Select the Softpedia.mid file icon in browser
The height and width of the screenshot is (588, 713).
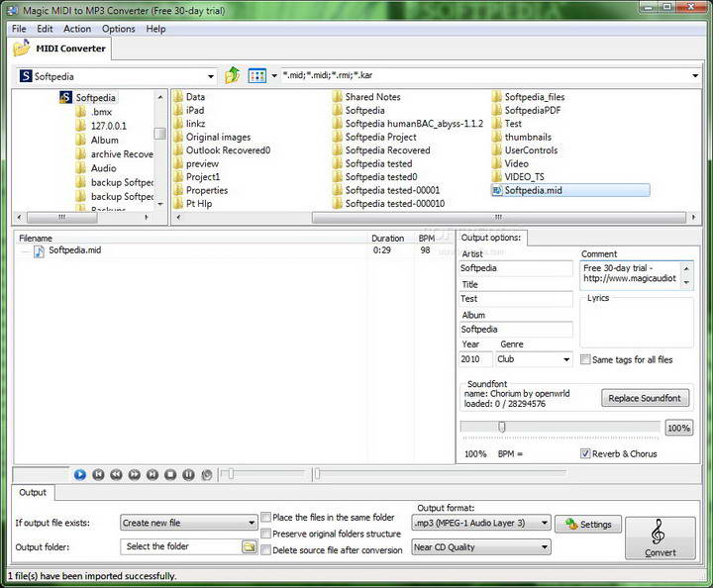click(497, 190)
